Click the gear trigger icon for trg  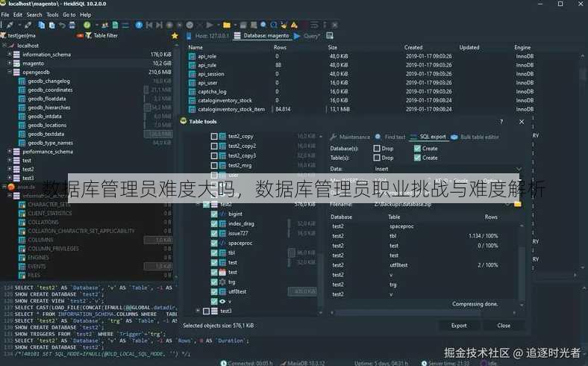pos(222,282)
